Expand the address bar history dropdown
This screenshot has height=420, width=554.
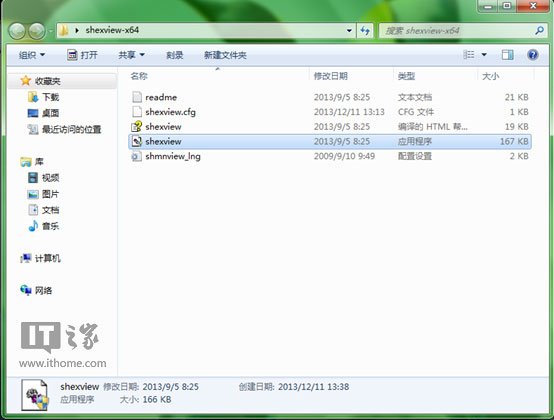349,31
